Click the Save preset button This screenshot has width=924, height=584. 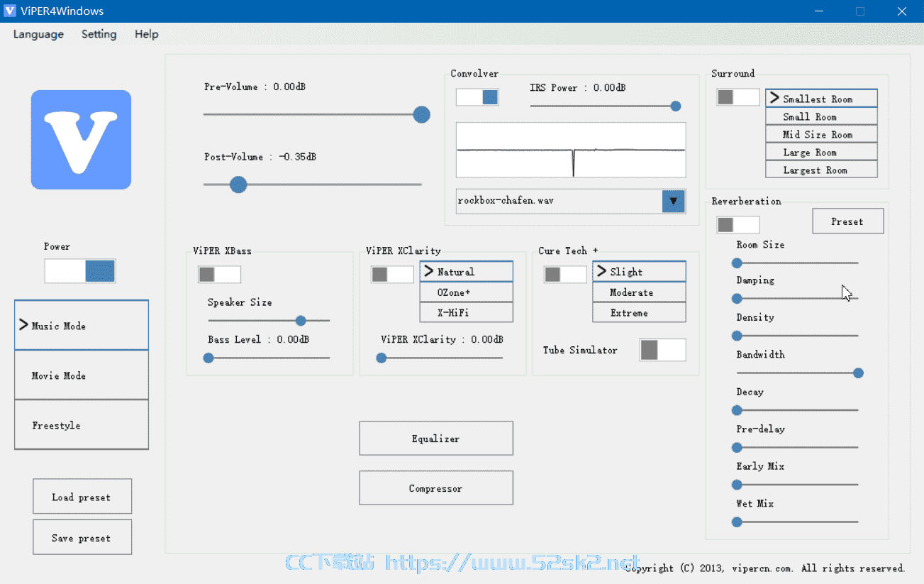tap(82, 538)
